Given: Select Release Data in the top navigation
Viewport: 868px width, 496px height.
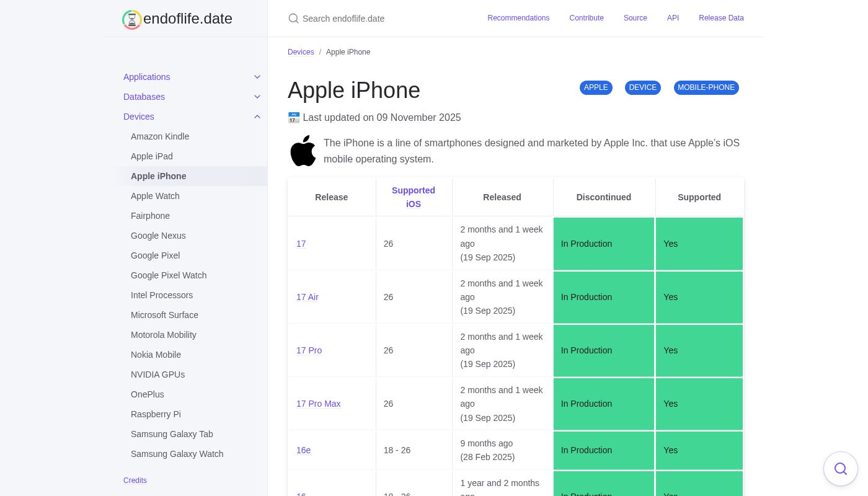Looking at the screenshot, I should tap(721, 18).
